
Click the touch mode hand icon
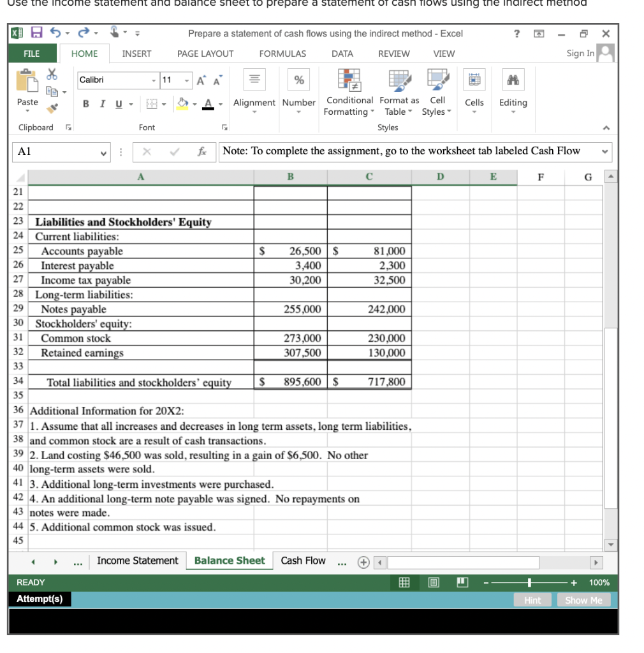point(114,32)
